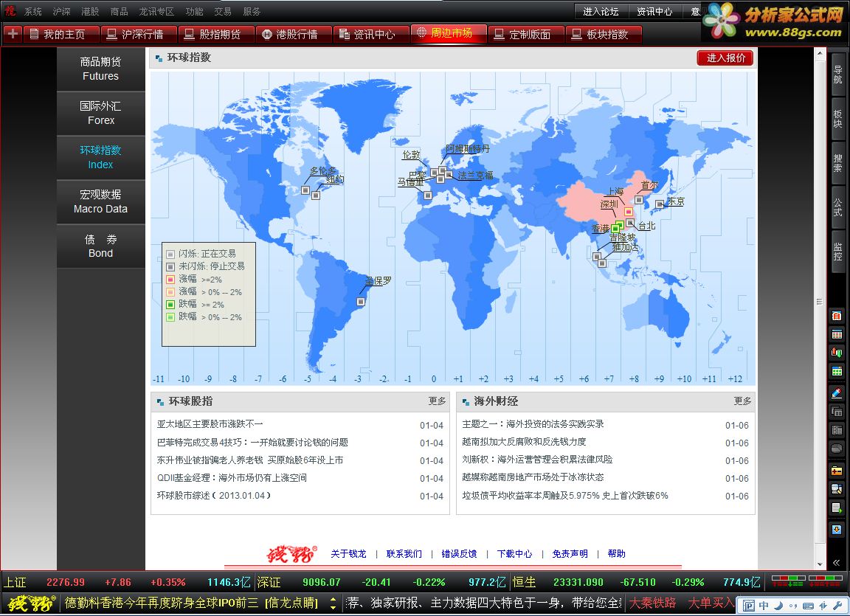Open the 导航 side panel tab
The height and width of the screenshot is (616, 850).
point(837,75)
